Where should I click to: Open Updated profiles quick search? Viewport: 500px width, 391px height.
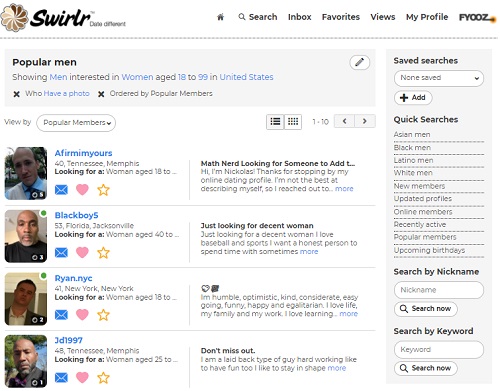pyautogui.click(x=423, y=199)
